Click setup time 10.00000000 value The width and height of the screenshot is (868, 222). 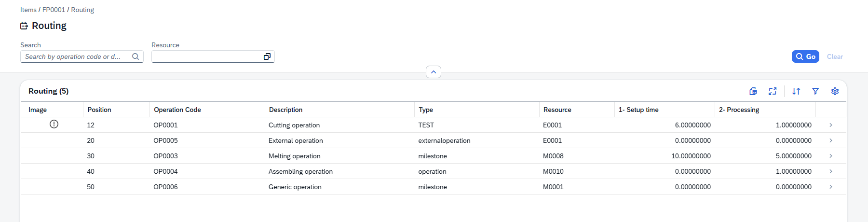tap(691, 156)
